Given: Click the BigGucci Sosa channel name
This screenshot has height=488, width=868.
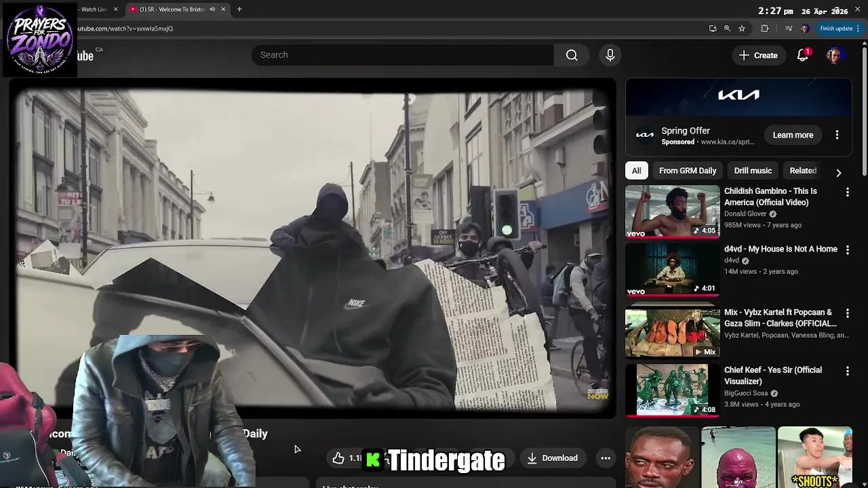Looking at the screenshot, I should pos(746,393).
